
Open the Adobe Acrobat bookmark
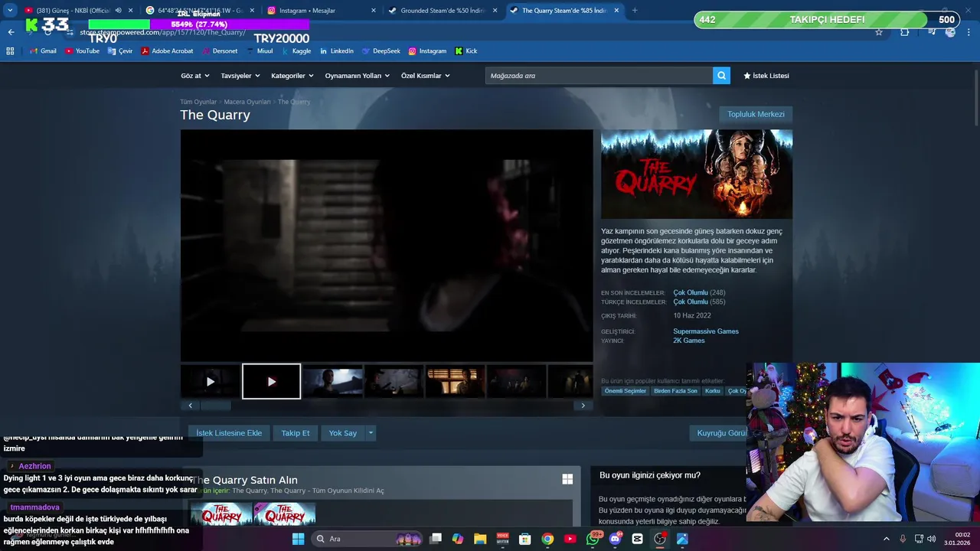tap(167, 51)
